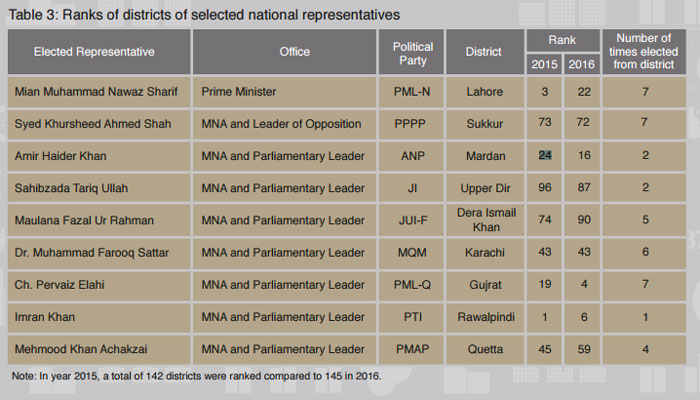Click the Imran Khan name cell

coord(99,317)
